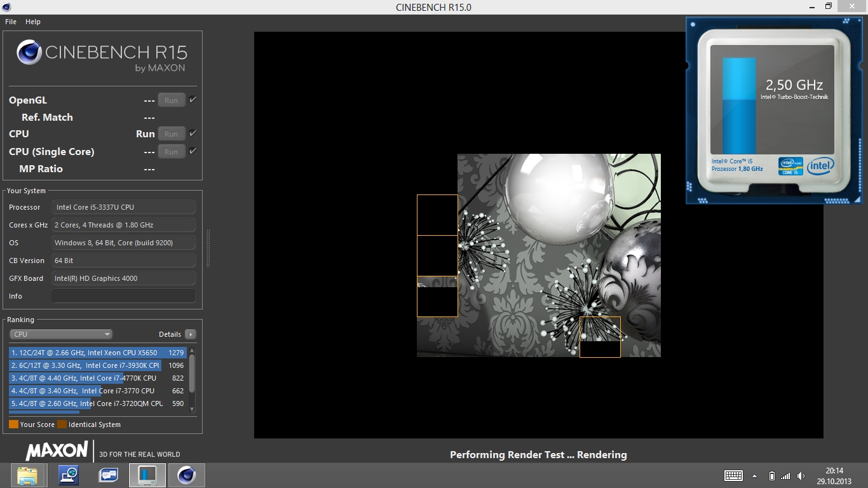Click the Cinebench R15 sphere logo
The width and height of the screenshot is (868, 488).
tap(29, 52)
